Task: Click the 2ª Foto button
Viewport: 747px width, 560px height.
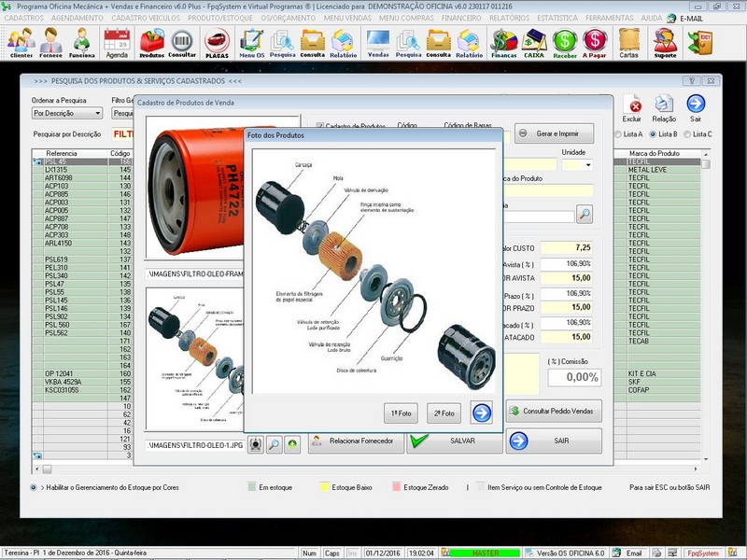Action: tap(444, 413)
